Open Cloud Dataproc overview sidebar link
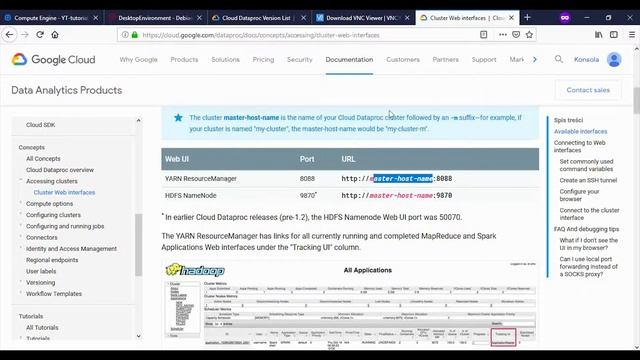 coord(60,170)
